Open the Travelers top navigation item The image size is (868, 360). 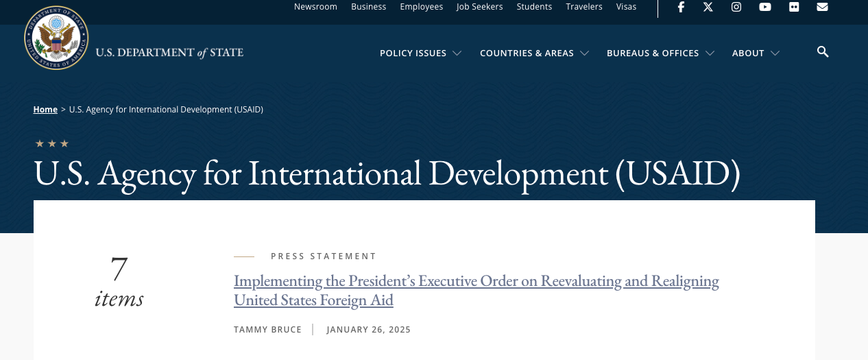[x=584, y=7]
